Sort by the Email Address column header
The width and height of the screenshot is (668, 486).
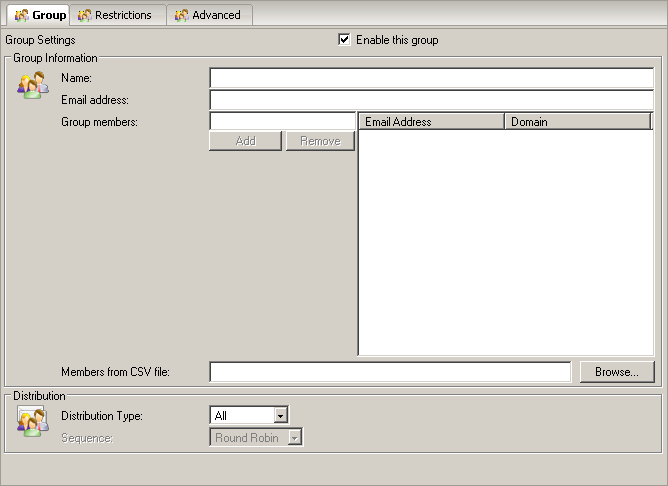tap(431, 122)
